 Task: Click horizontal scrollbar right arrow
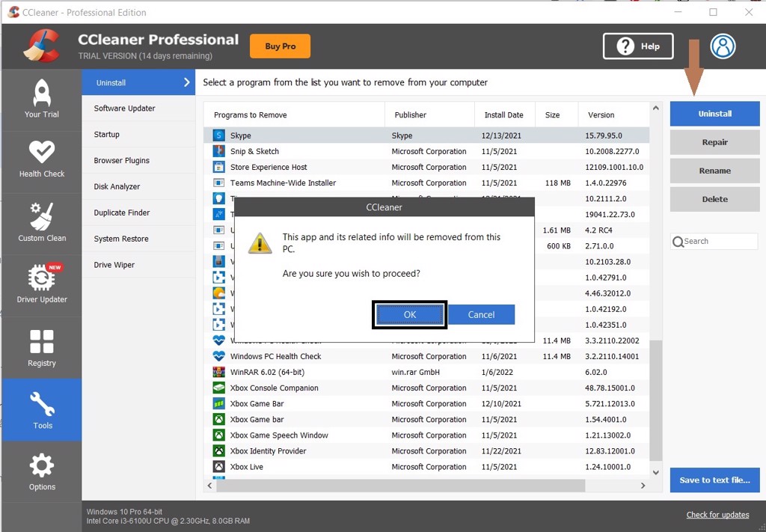(643, 486)
